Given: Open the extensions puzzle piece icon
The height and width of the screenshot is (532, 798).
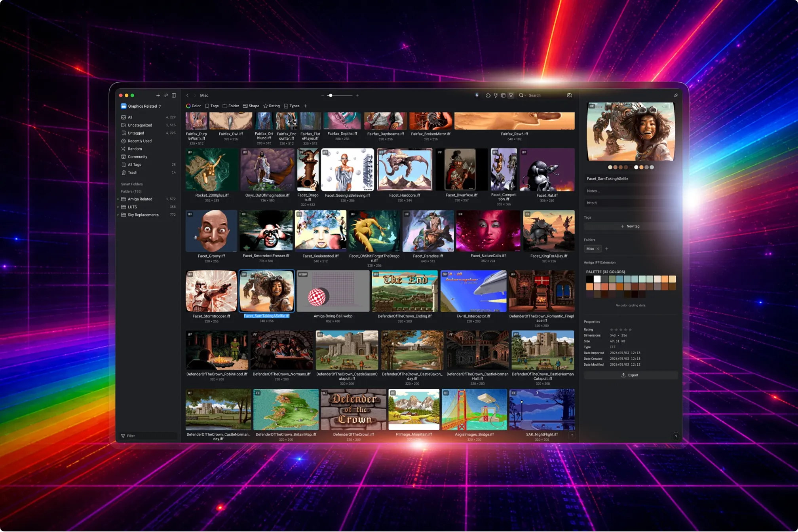Looking at the screenshot, I should coord(488,95).
